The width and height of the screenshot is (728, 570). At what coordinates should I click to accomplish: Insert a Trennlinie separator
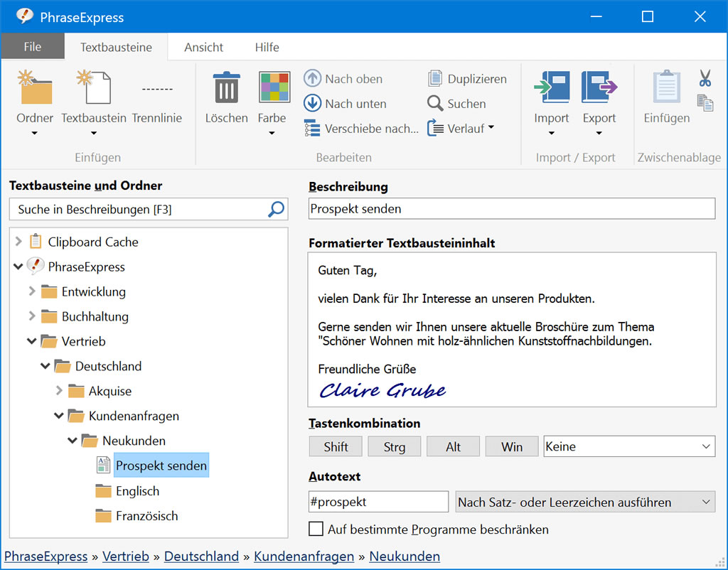[157, 100]
